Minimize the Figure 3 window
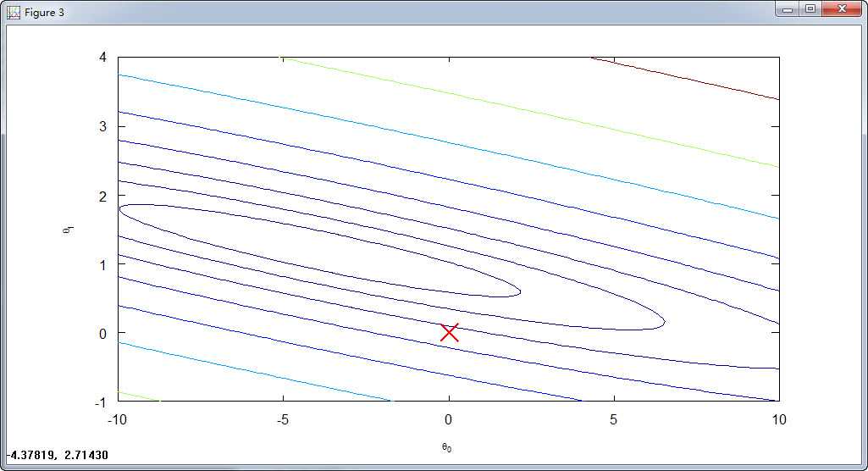The height and width of the screenshot is (471, 868). 788,9
